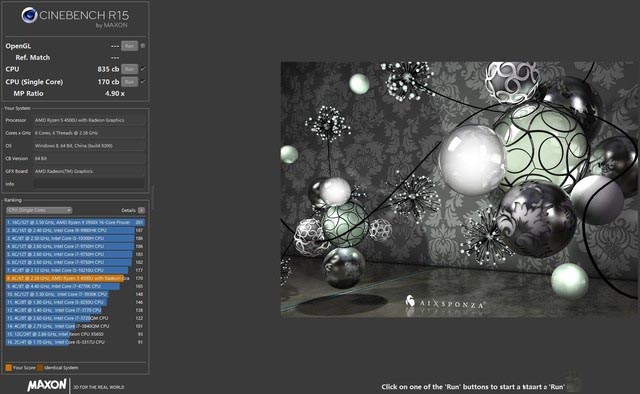This screenshot has width=640, height=394.
Task: Select rank 3 Intel Core i5-10300H entry
Action: (75, 238)
